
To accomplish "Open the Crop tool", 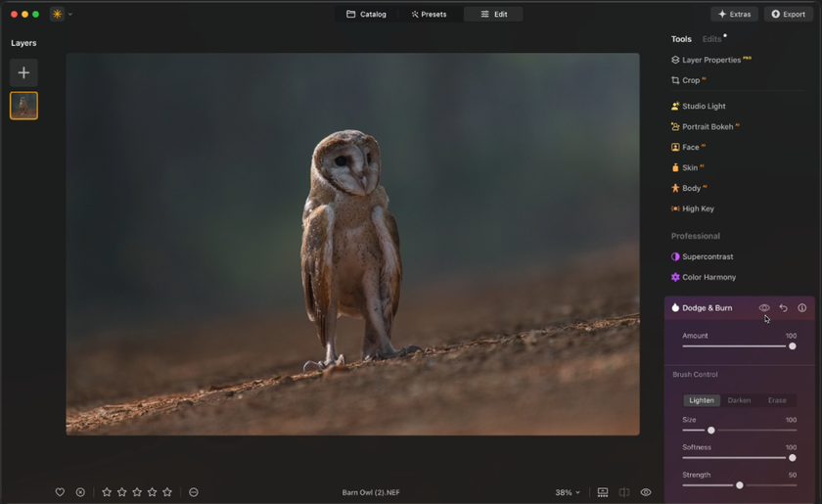I will click(691, 80).
